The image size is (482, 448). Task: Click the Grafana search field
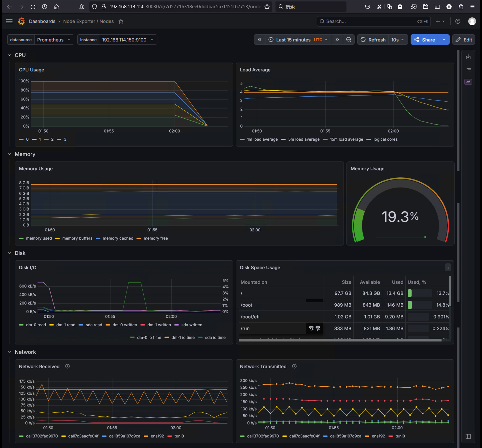[x=373, y=21]
